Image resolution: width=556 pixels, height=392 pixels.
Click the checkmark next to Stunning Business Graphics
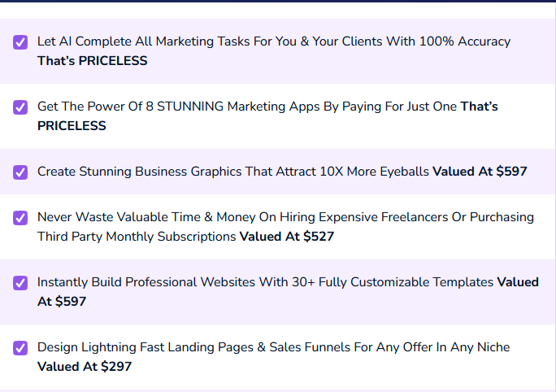[21, 172]
